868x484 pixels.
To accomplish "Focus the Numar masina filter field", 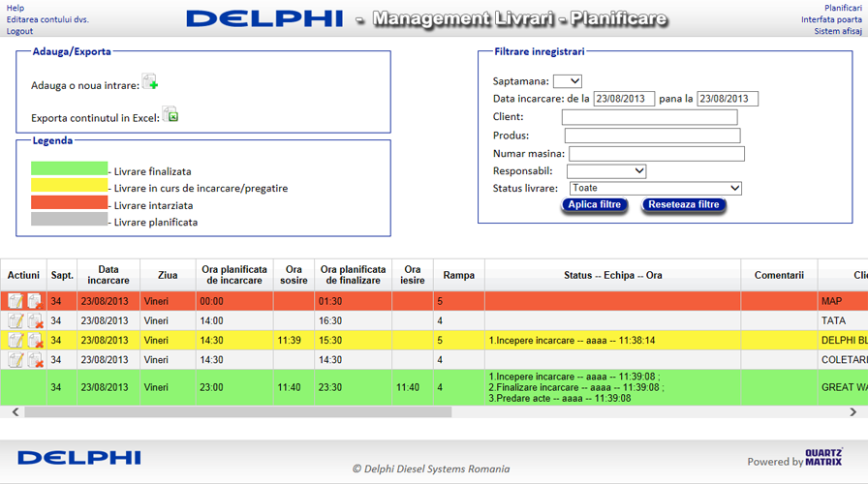I will pyautogui.click(x=657, y=153).
